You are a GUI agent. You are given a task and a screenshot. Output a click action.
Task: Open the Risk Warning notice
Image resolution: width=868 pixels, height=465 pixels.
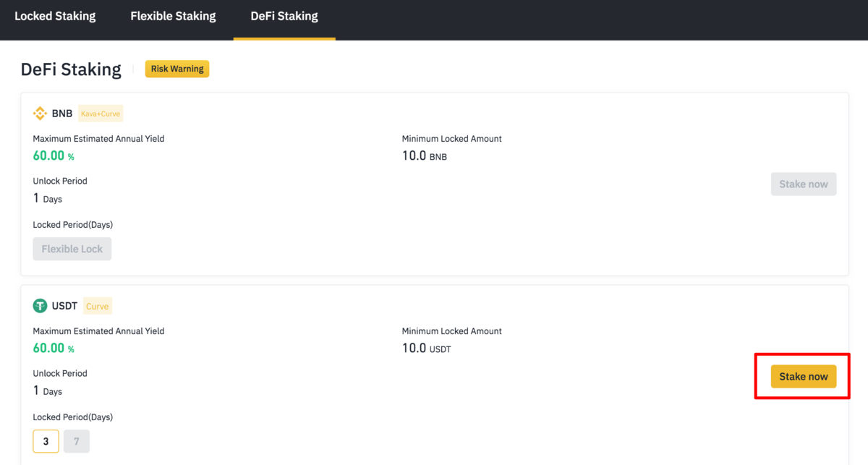pyautogui.click(x=177, y=69)
